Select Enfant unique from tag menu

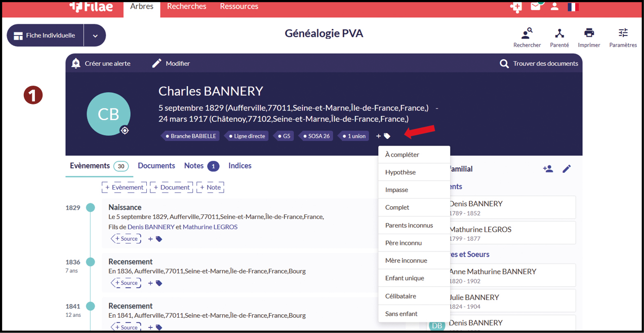[414, 278]
